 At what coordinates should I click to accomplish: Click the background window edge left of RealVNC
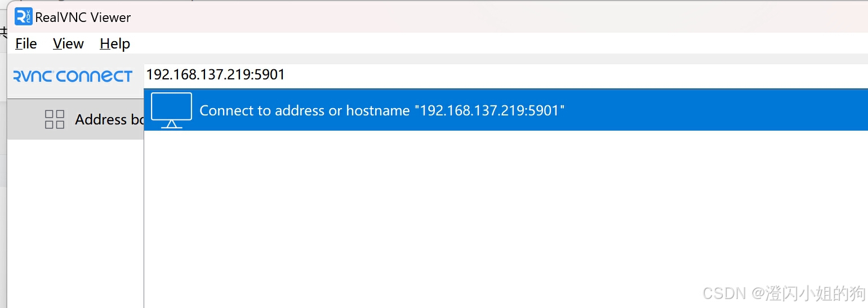3,169
